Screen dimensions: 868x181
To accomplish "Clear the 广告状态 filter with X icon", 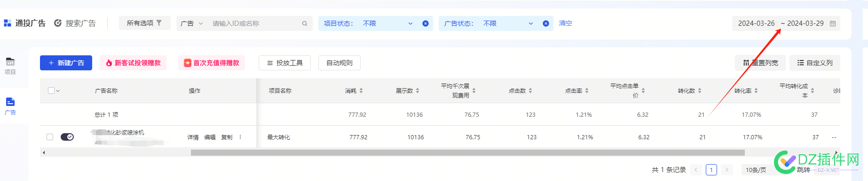I will [546, 23].
